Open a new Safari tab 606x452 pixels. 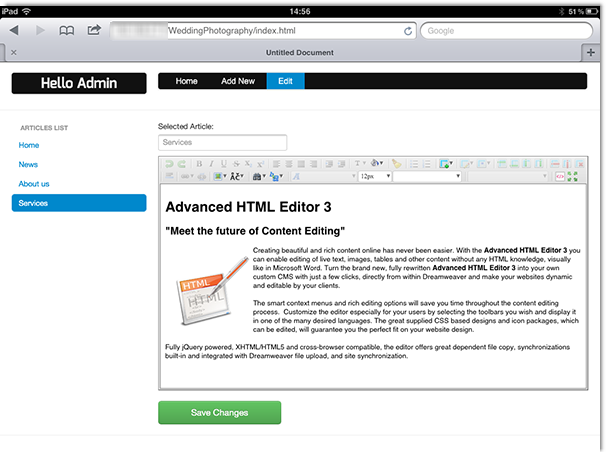(591, 52)
